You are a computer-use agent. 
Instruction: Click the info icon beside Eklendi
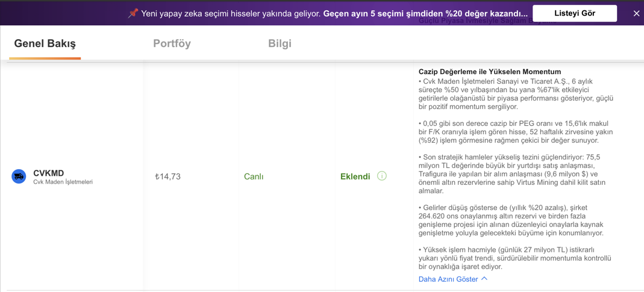tap(381, 176)
